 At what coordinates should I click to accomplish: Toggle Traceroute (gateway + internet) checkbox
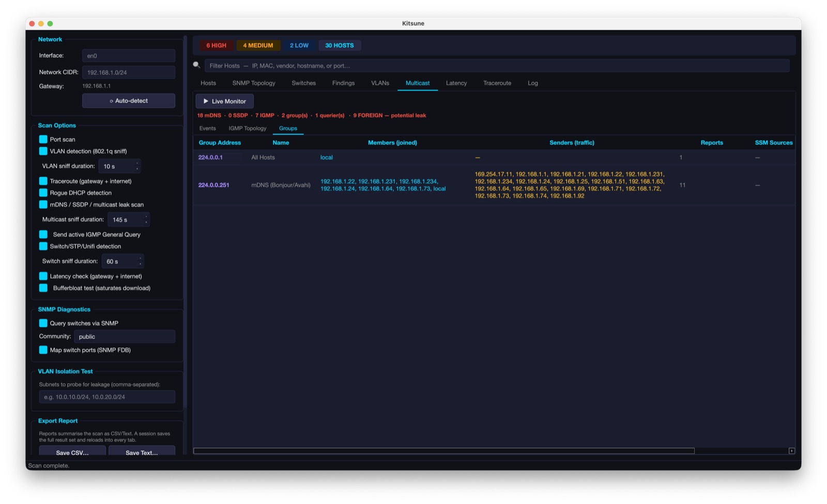coord(43,181)
